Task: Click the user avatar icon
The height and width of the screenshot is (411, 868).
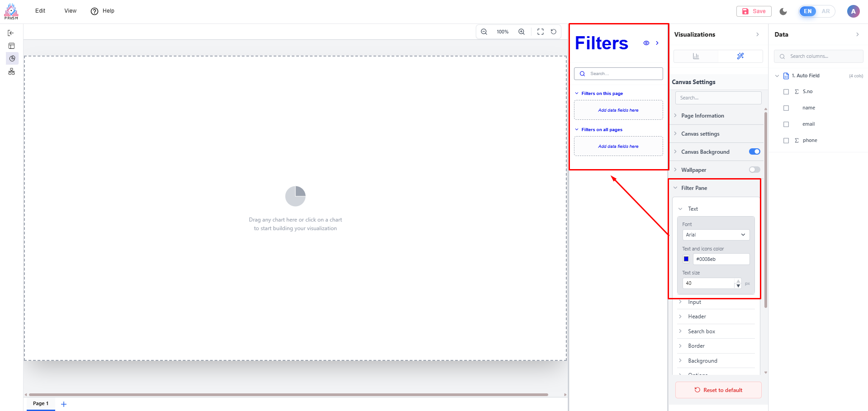Action: 853,11
